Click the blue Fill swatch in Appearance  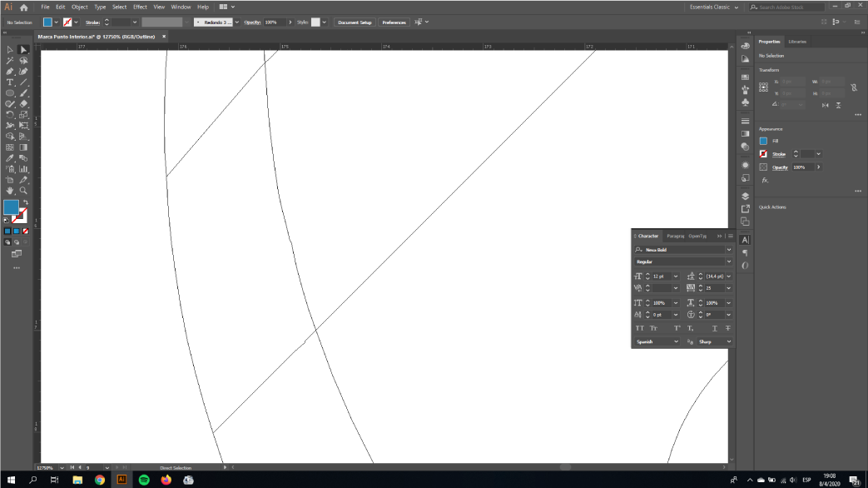pos(763,141)
